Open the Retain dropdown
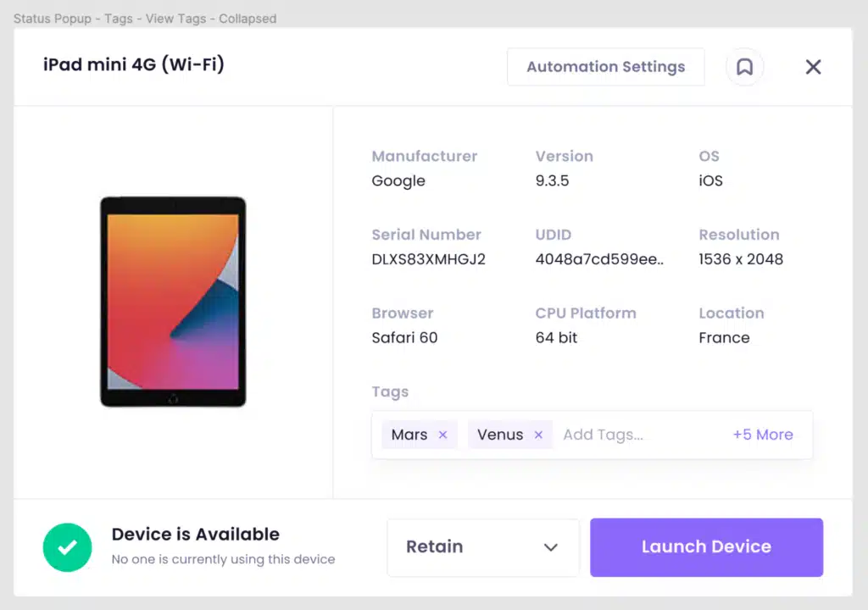The width and height of the screenshot is (868, 610). pyautogui.click(x=482, y=547)
